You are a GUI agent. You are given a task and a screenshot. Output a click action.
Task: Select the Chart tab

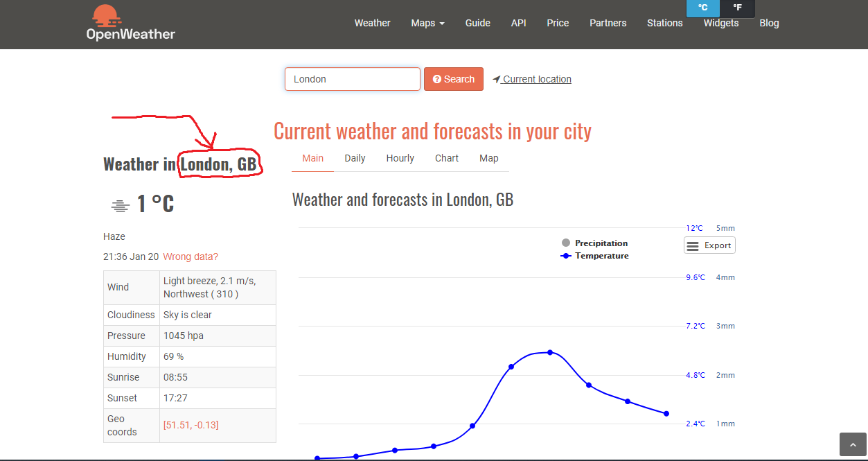pyautogui.click(x=446, y=158)
